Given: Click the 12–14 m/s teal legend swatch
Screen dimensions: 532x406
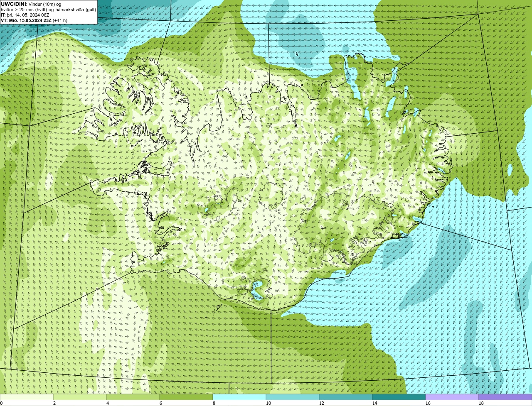Looking at the screenshot, I should (346, 397).
